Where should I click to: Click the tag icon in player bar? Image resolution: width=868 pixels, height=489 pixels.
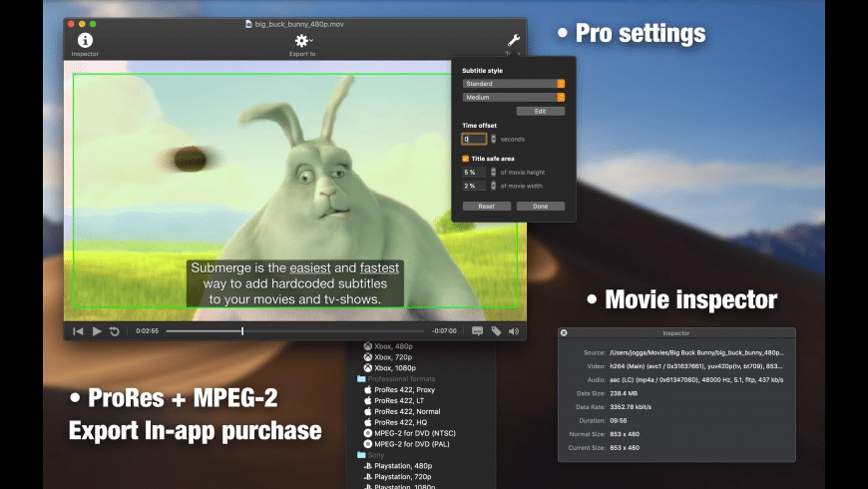pyautogui.click(x=496, y=331)
